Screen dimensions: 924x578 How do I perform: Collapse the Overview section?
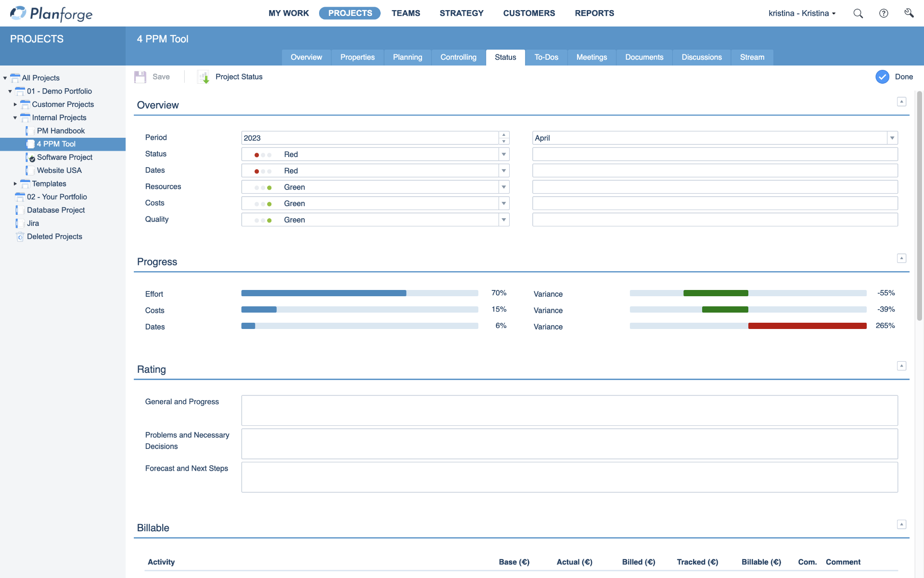click(902, 102)
